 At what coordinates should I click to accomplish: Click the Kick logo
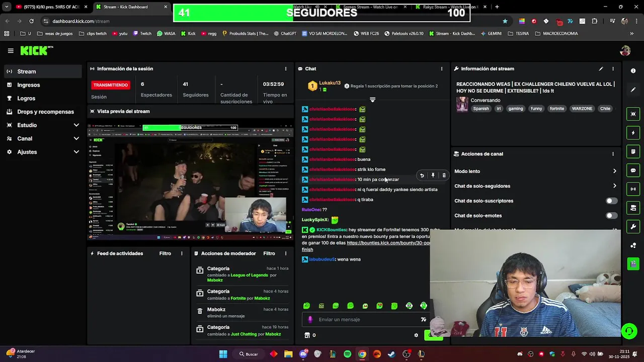pyautogui.click(x=36, y=50)
